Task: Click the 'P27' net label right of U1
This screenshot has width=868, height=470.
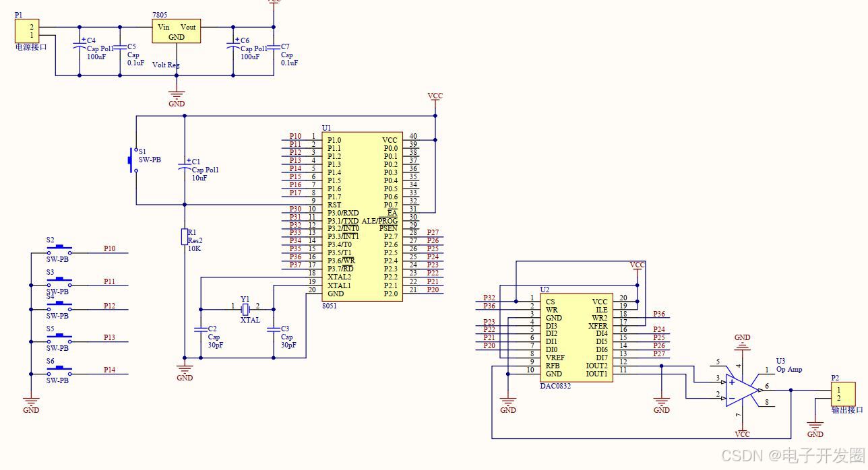Action: pos(433,233)
